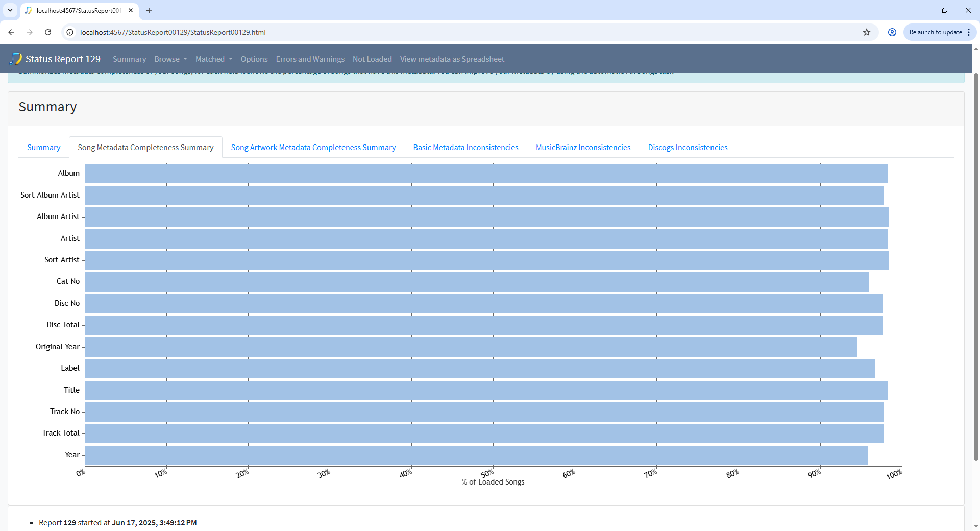Click the '% of Loaded Songs' axis label
The height and width of the screenshot is (531, 980).
pos(493,482)
